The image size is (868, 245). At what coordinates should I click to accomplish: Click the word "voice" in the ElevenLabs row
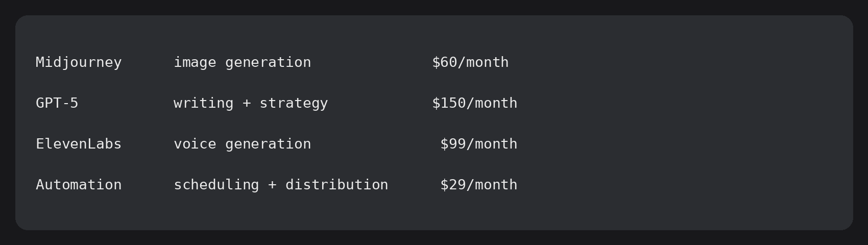click(x=195, y=144)
